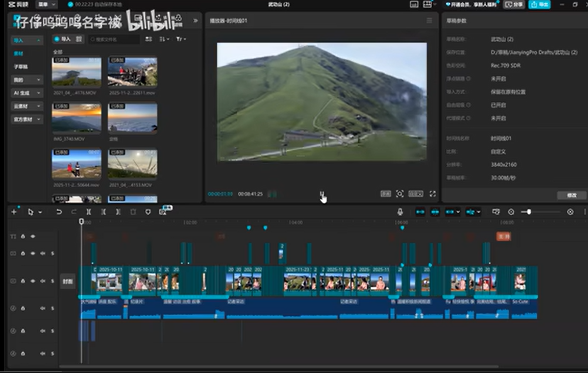Mute the first audio track speaker
This screenshot has height=373, width=588.
click(43, 308)
